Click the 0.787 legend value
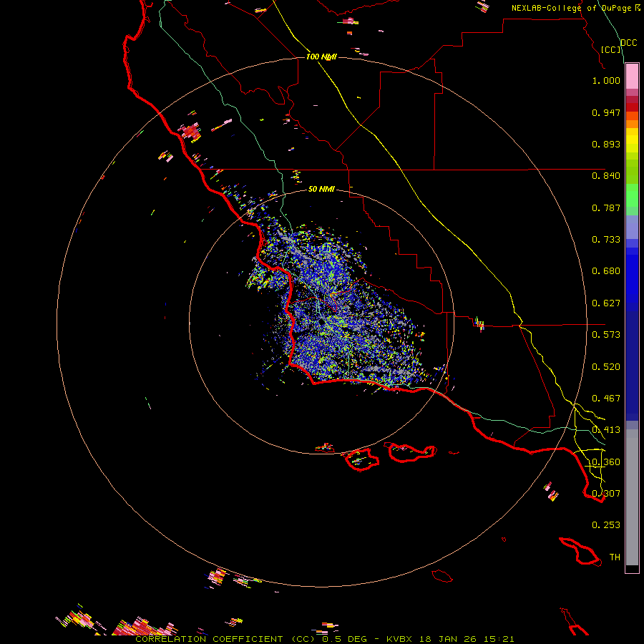 [x=606, y=208]
